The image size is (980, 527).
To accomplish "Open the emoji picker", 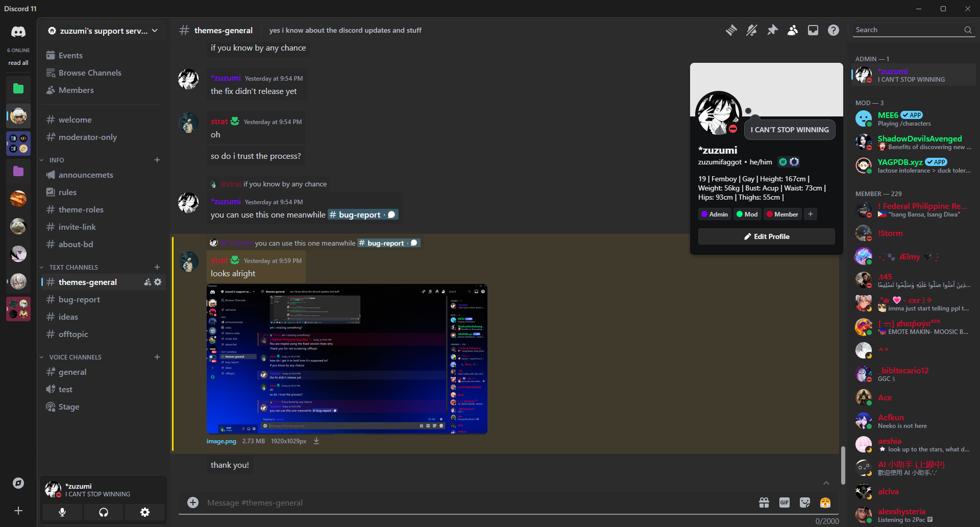I will [825, 502].
